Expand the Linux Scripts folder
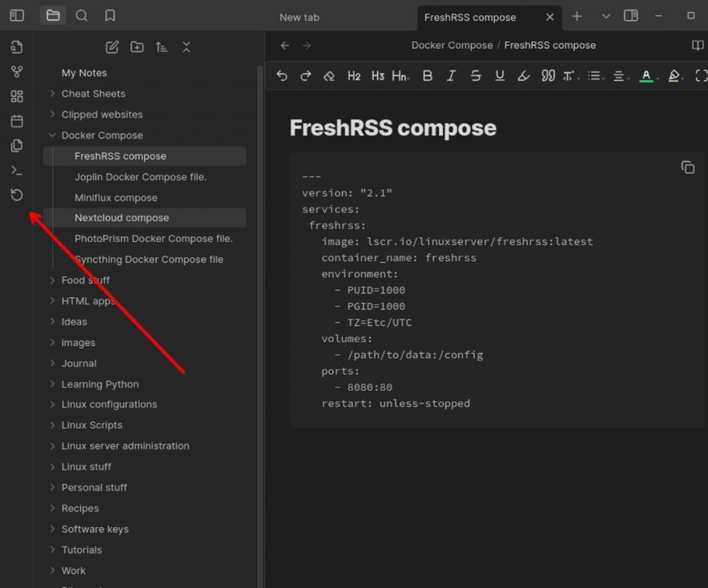This screenshot has width=708, height=588. (x=53, y=425)
